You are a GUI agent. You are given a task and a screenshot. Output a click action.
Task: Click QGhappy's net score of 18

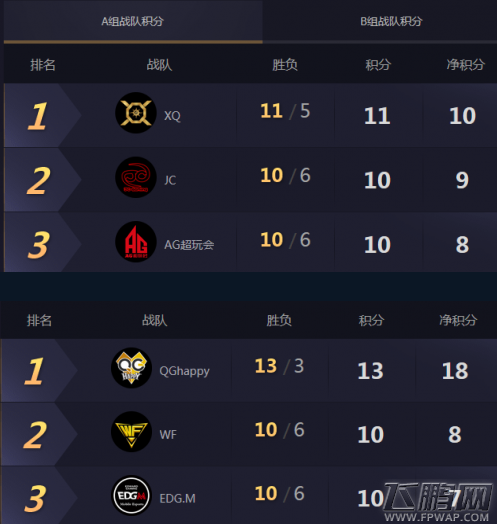click(x=455, y=371)
